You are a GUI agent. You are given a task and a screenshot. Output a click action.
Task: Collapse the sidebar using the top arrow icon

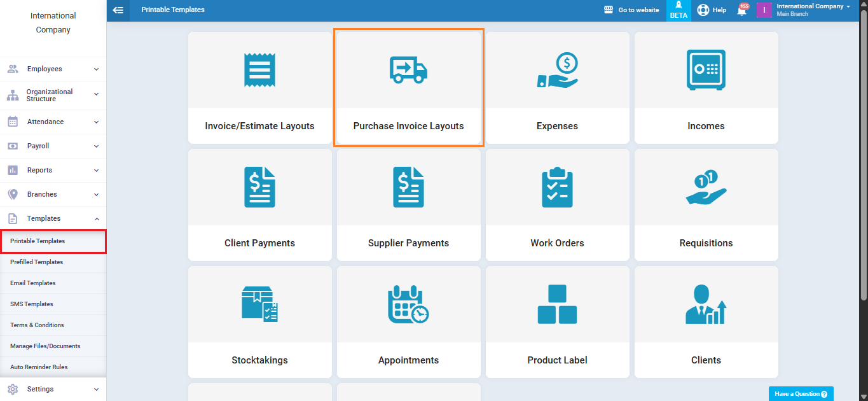[x=118, y=10]
